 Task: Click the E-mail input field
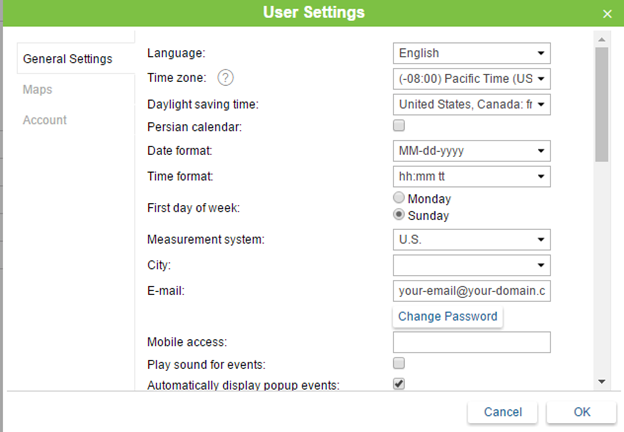click(471, 291)
